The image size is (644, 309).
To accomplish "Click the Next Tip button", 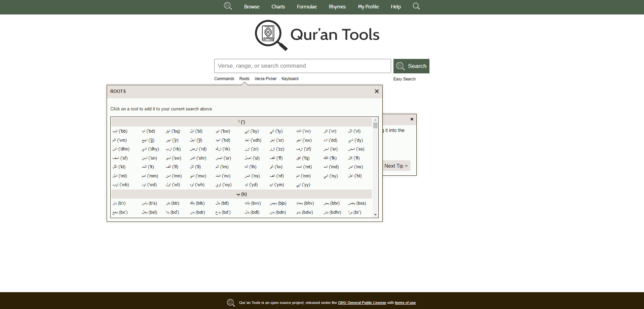I will pyautogui.click(x=396, y=166).
